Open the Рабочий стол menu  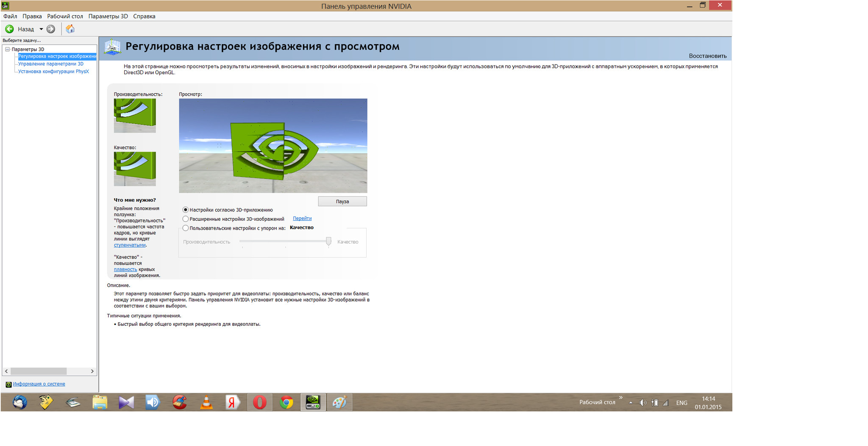point(65,16)
